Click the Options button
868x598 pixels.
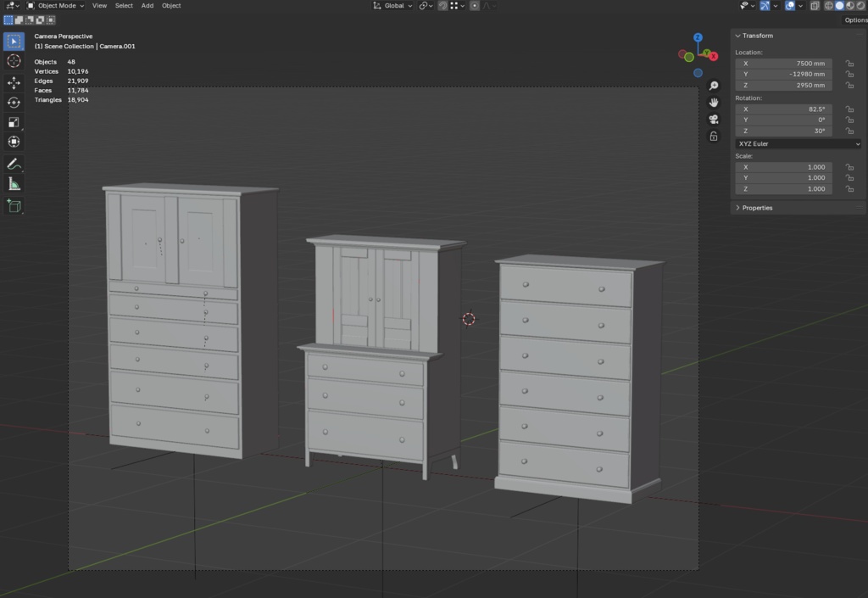coord(854,20)
